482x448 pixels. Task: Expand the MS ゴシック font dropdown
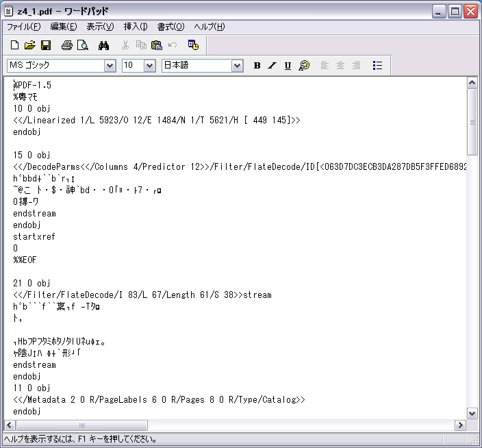pos(110,66)
